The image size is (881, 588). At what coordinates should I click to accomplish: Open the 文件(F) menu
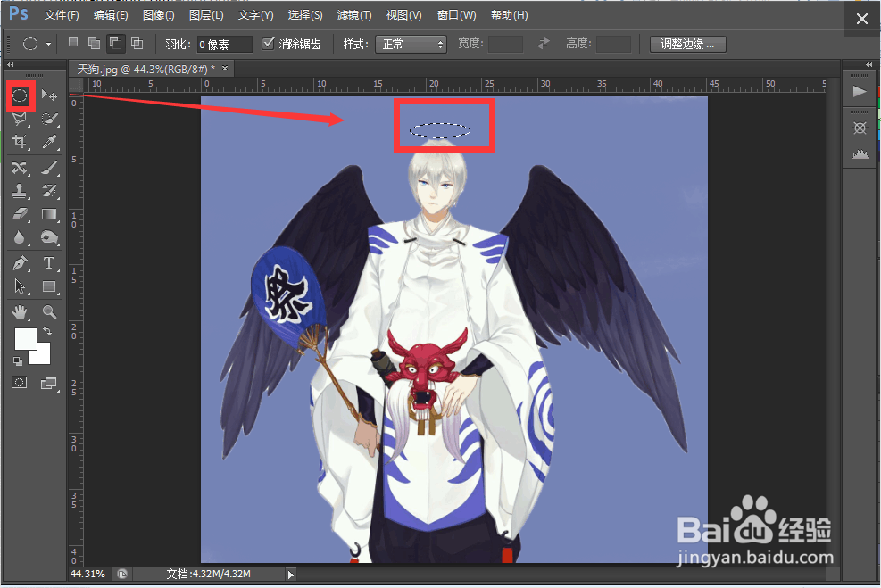tap(62, 15)
